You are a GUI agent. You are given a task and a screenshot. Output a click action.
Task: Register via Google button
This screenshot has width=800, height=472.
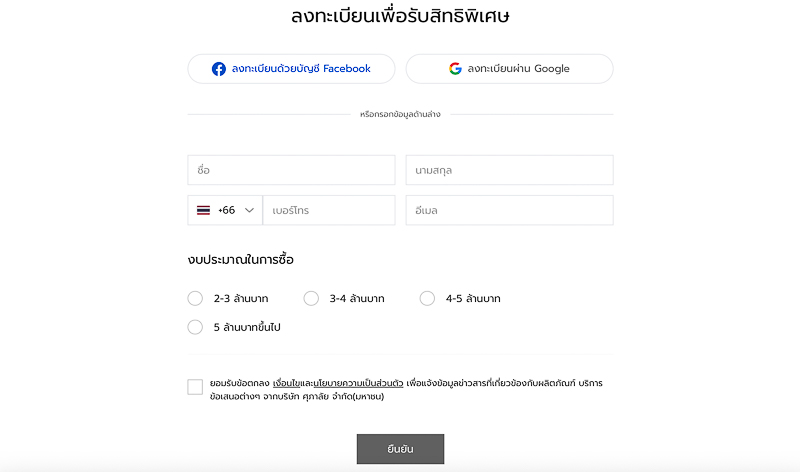click(509, 69)
